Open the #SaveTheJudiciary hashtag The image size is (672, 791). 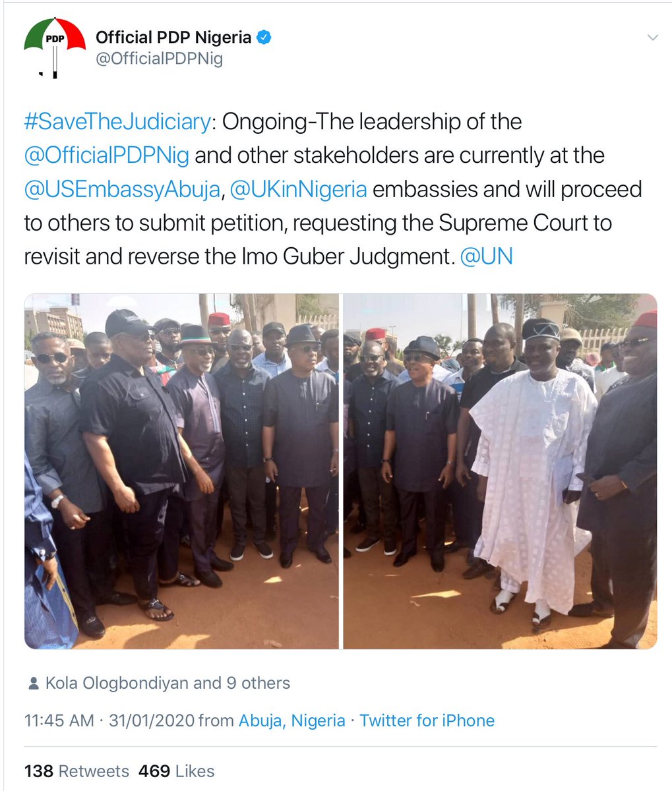tap(116, 122)
